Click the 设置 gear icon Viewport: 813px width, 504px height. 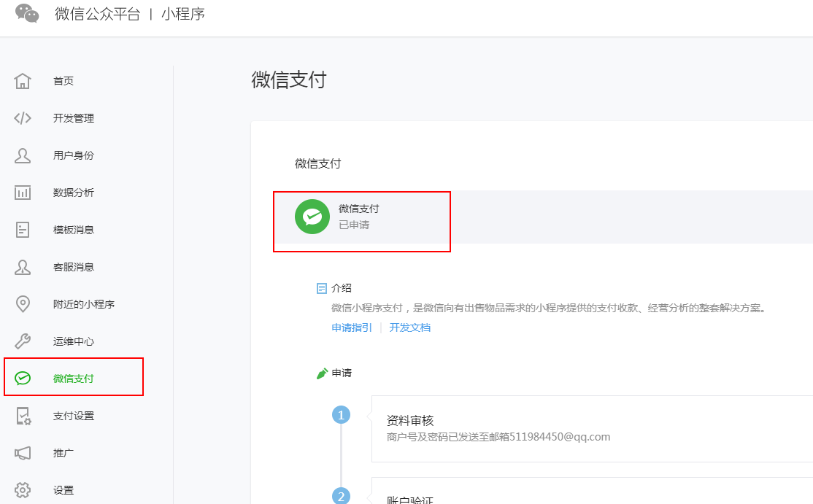click(23, 490)
